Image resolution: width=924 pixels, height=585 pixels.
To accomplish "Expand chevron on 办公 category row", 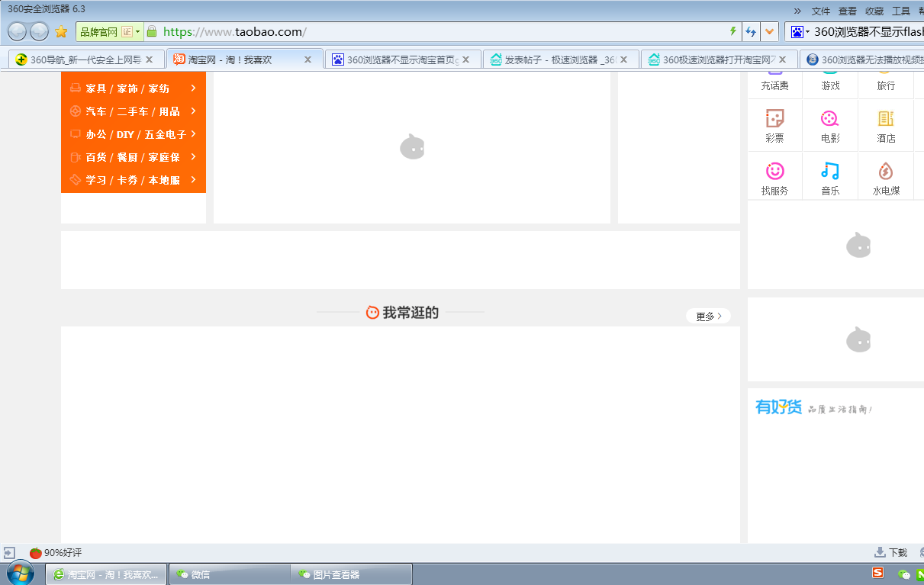I will 194,134.
